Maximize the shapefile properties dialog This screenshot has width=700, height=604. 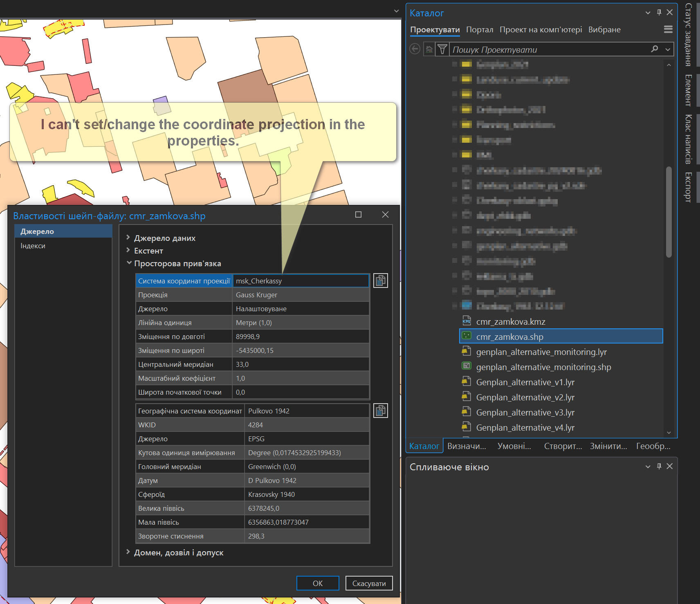[358, 215]
